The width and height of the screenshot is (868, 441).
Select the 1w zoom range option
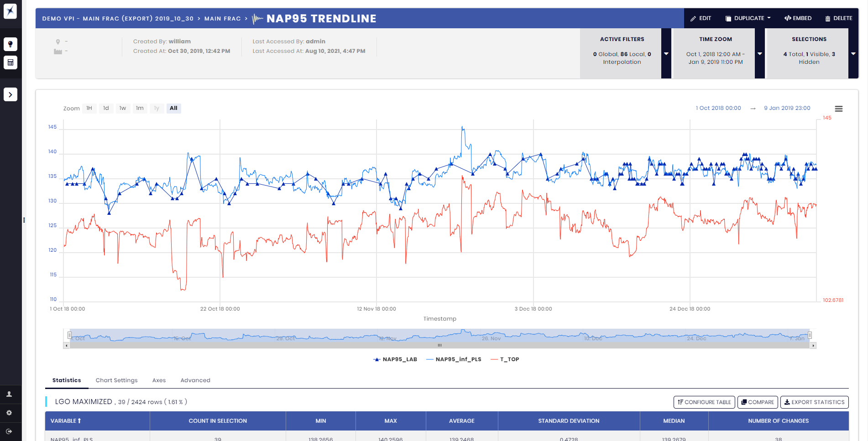(122, 108)
